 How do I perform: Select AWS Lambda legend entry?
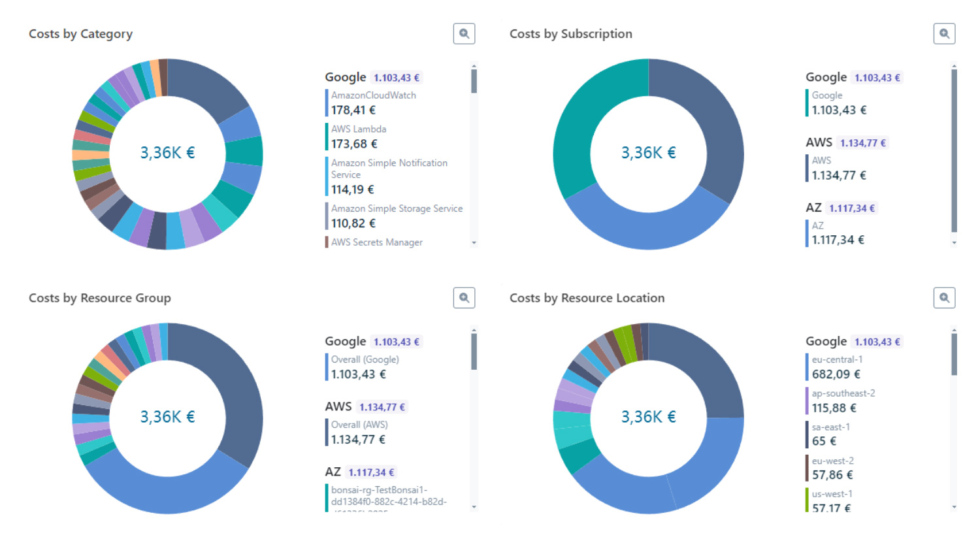(358, 137)
